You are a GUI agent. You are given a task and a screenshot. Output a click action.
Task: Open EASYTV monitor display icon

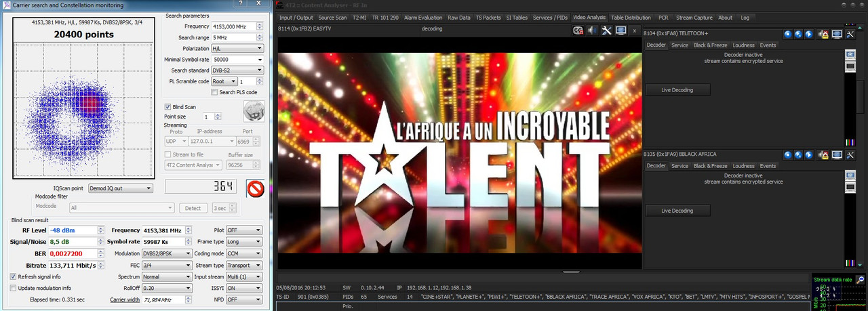pyautogui.click(x=620, y=30)
